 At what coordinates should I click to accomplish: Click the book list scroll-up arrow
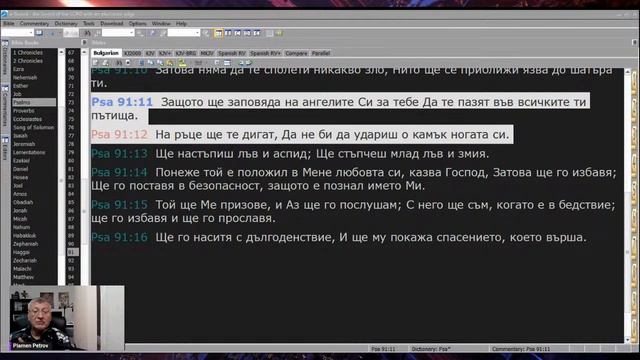tap(61, 52)
